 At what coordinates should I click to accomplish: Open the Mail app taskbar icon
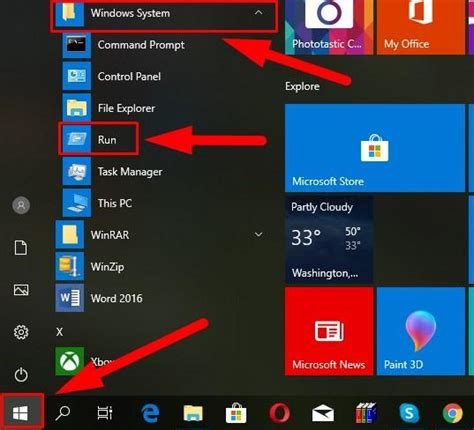pos(323,414)
